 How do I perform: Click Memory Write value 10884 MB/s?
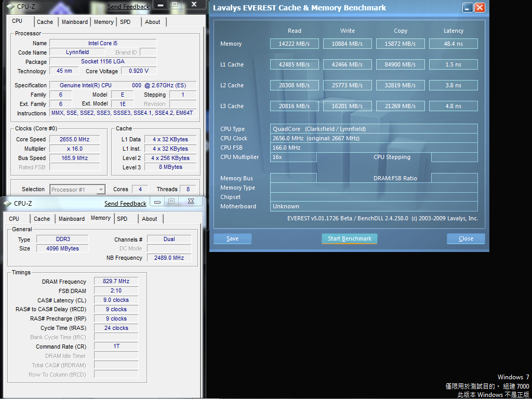pyautogui.click(x=348, y=44)
